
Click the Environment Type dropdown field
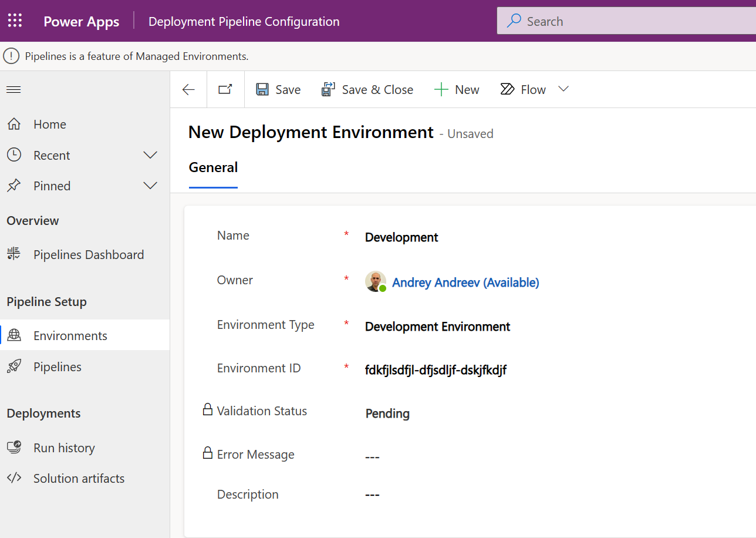437,327
